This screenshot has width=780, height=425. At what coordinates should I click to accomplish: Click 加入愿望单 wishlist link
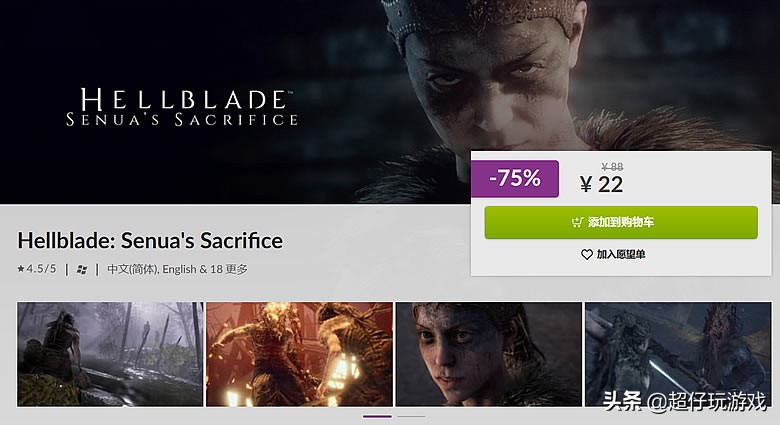pos(620,255)
